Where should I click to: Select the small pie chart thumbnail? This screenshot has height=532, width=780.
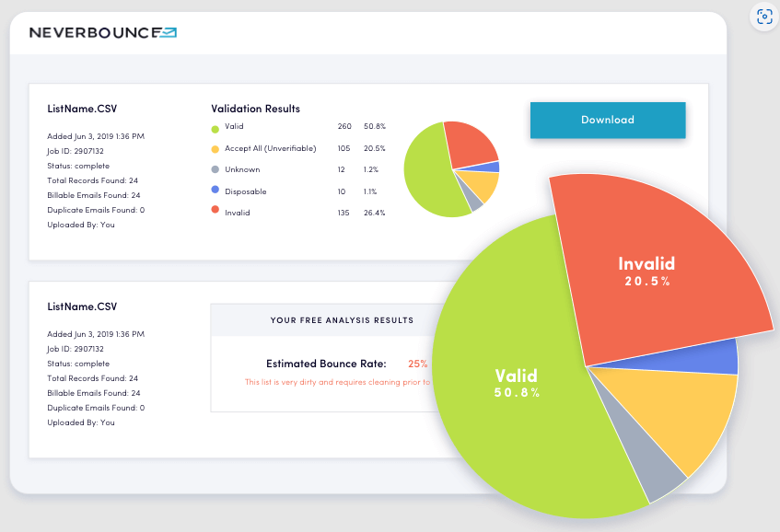[x=451, y=169]
